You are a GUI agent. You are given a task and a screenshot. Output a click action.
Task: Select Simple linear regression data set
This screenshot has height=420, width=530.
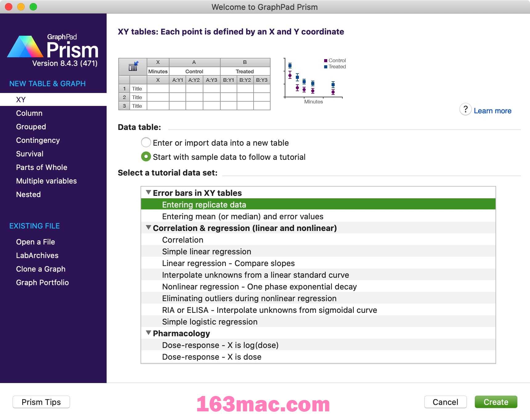click(318, 251)
